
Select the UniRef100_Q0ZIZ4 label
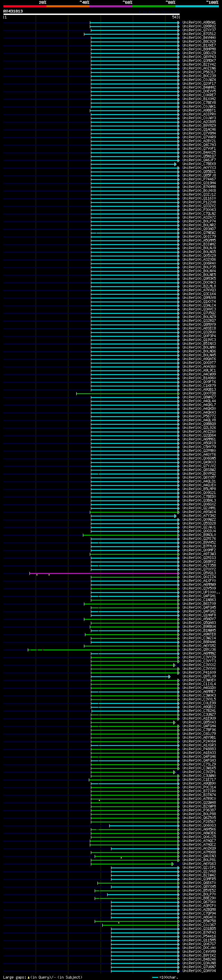click(199, 577)
